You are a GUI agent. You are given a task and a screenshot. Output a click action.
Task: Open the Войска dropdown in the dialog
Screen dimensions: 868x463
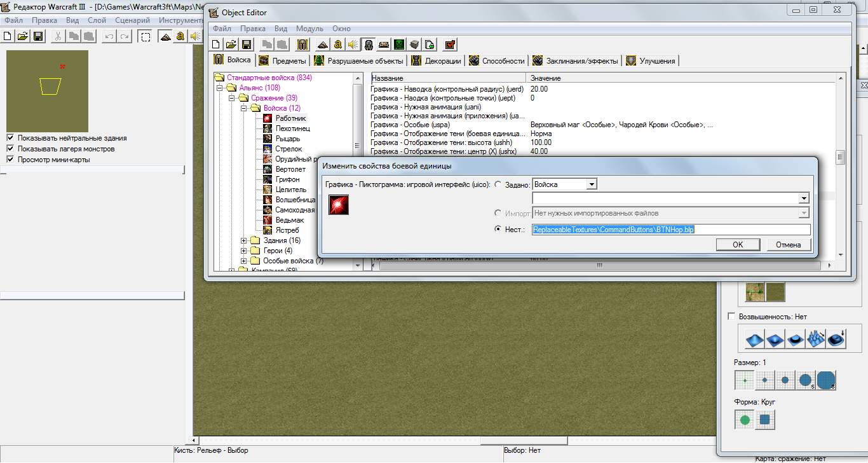click(592, 184)
